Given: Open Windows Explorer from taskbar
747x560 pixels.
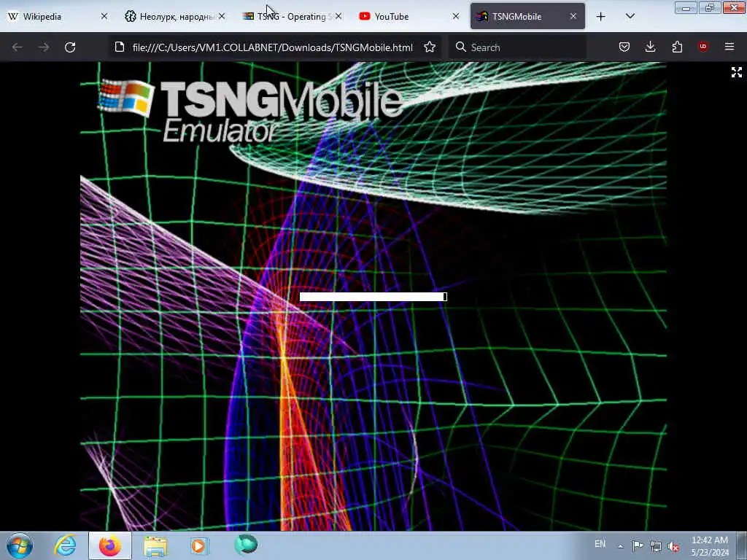Looking at the screenshot, I should coord(155,546).
